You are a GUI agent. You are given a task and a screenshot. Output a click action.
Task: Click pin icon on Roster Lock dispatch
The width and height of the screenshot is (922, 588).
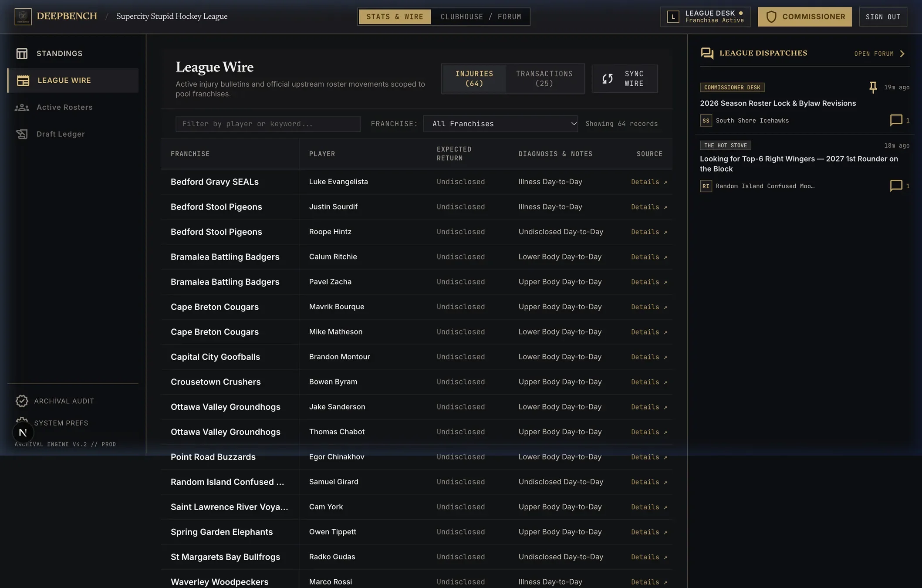point(873,88)
